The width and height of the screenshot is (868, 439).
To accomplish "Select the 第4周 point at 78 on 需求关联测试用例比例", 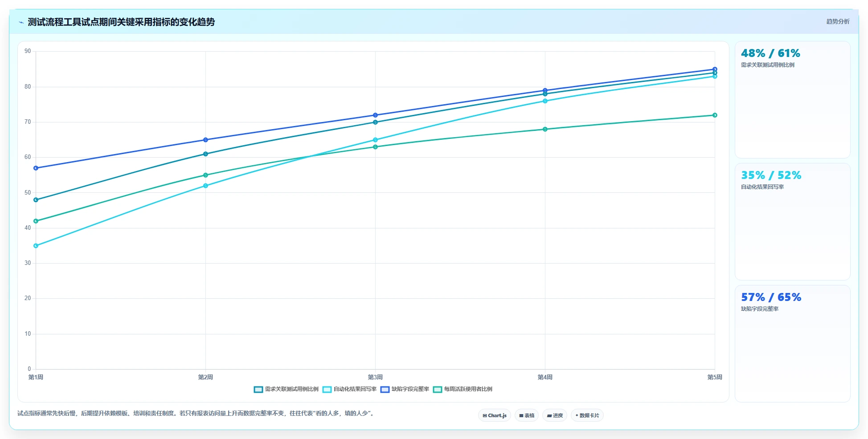I will coord(545,94).
